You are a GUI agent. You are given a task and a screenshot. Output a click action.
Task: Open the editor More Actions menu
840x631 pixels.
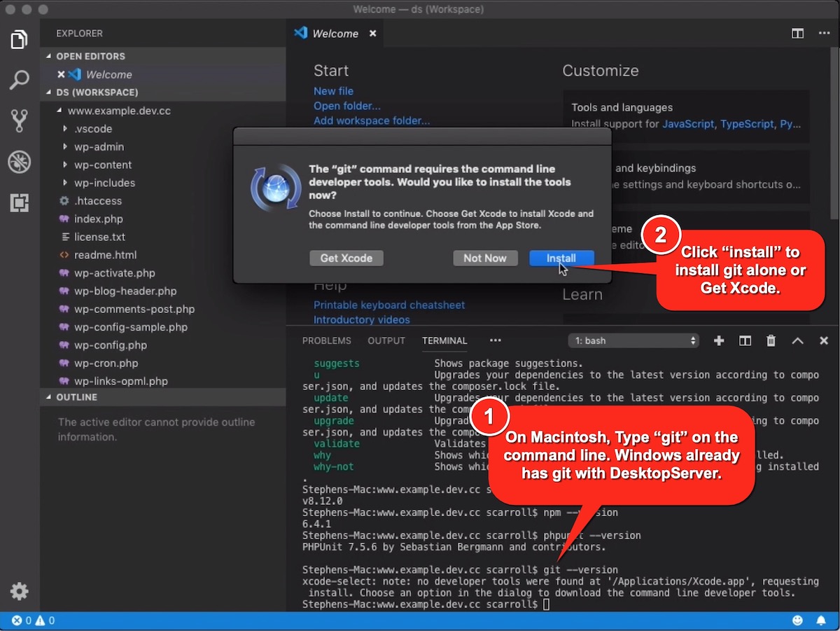coord(823,33)
